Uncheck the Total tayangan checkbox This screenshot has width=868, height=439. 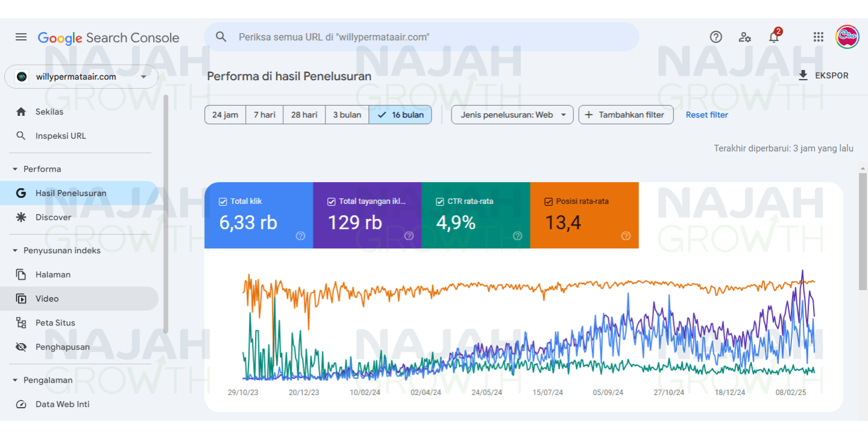click(331, 201)
